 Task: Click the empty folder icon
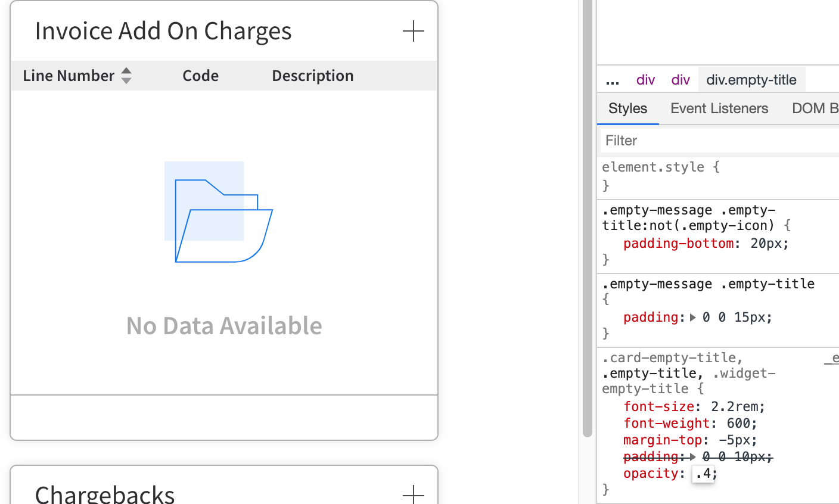coord(219,212)
